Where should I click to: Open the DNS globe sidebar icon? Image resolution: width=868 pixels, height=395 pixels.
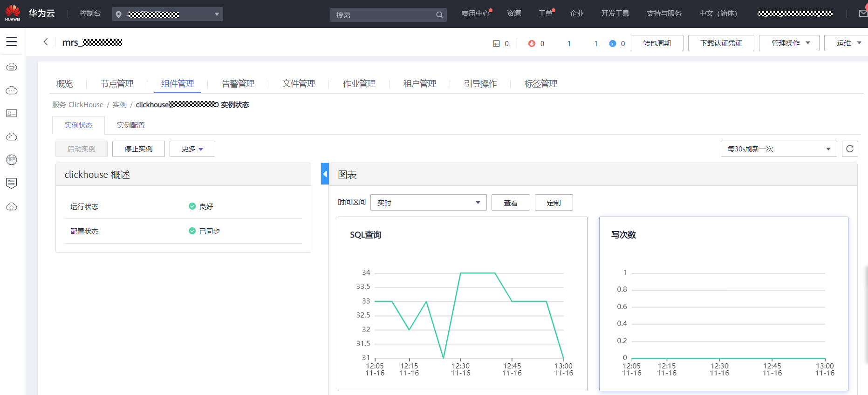click(x=12, y=160)
